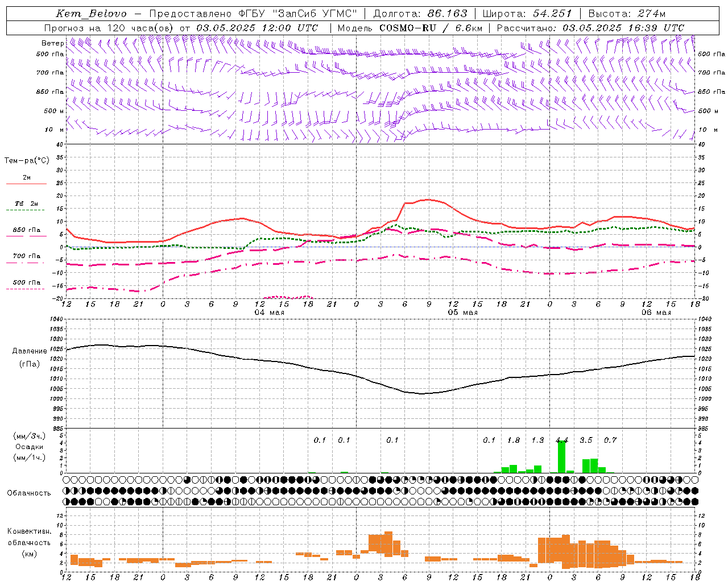
Task: Click the (гПа) unit under Давление
Action: [x=29, y=364]
